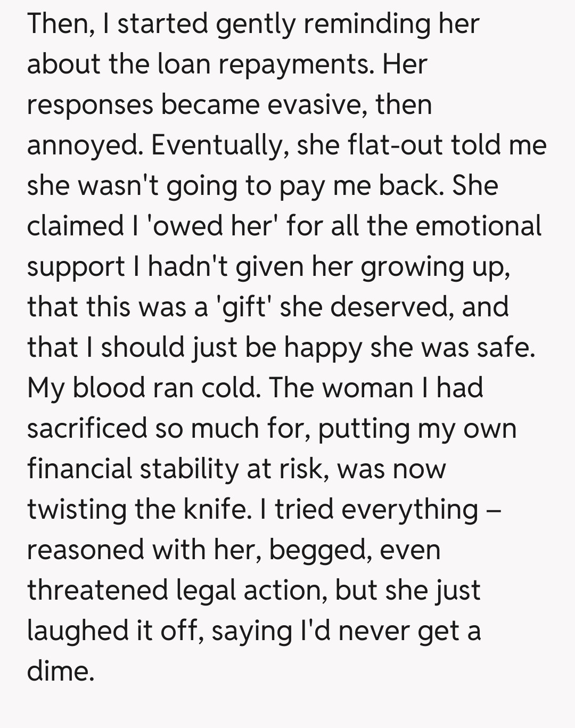Click the sentence 'My blood ran cold'

point(143,388)
